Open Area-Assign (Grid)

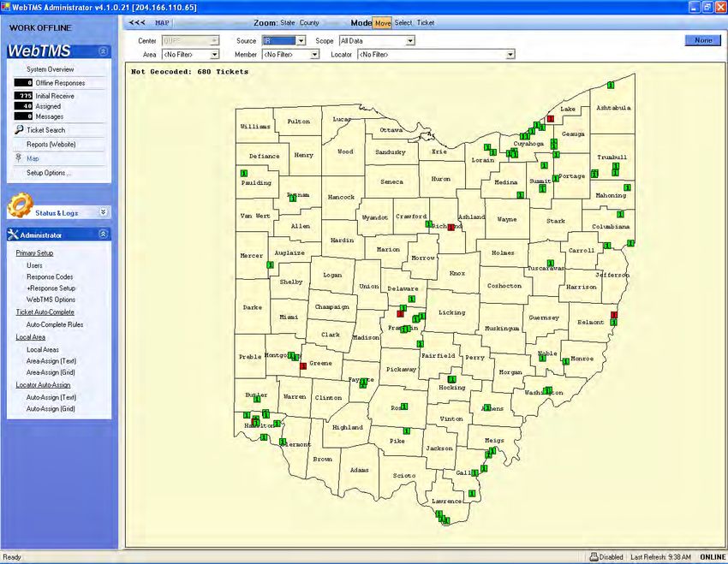51,372
